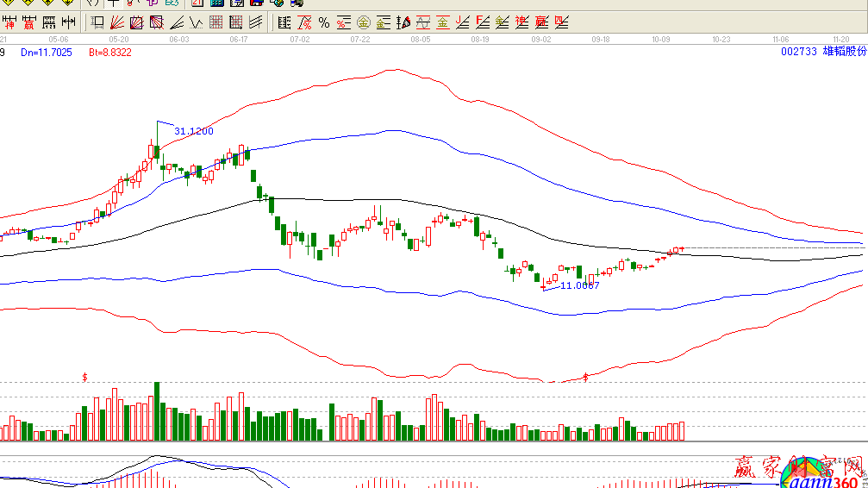Image resolution: width=868 pixels, height=488 pixels.
Task: Select the circled 金 symbol toolbar icon
Action: [x=363, y=22]
